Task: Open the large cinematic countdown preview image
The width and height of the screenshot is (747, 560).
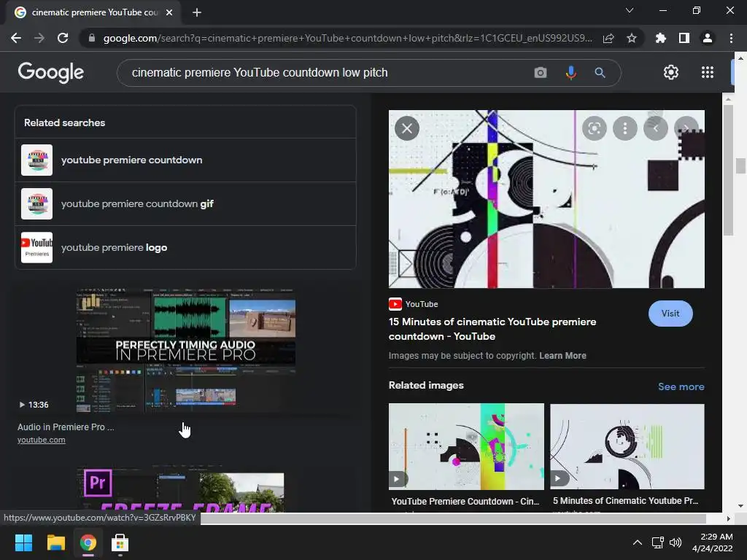Action: coord(546,199)
